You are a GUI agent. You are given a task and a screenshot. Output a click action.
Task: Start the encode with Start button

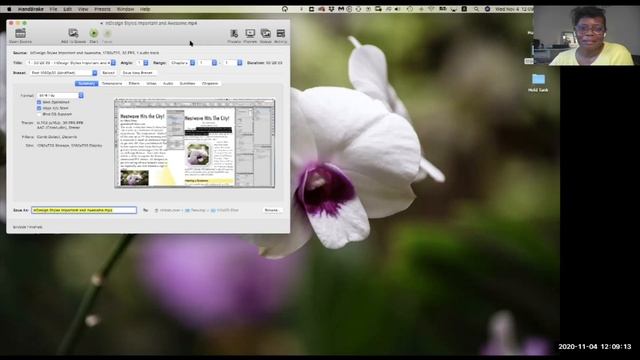(x=94, y=33)
